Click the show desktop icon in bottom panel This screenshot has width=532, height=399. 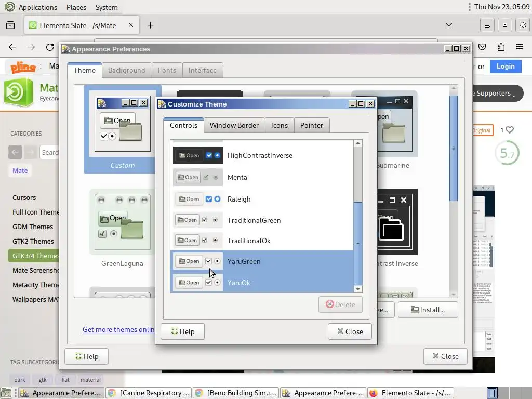[6, 393]
